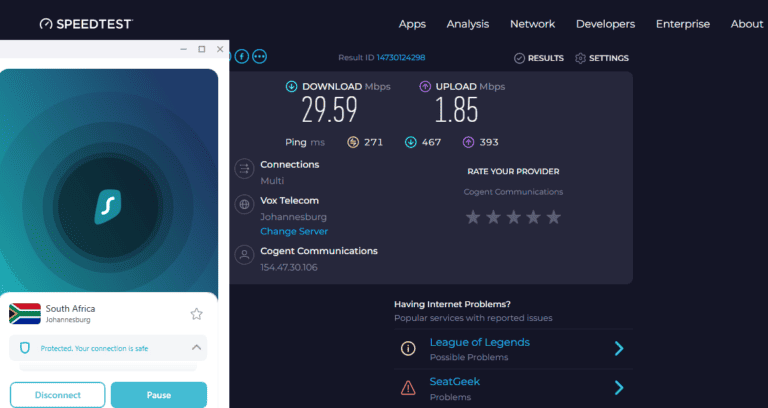Open the Developers menu item
The height and width of the screenshot is (408, 768).
point(605,24)
